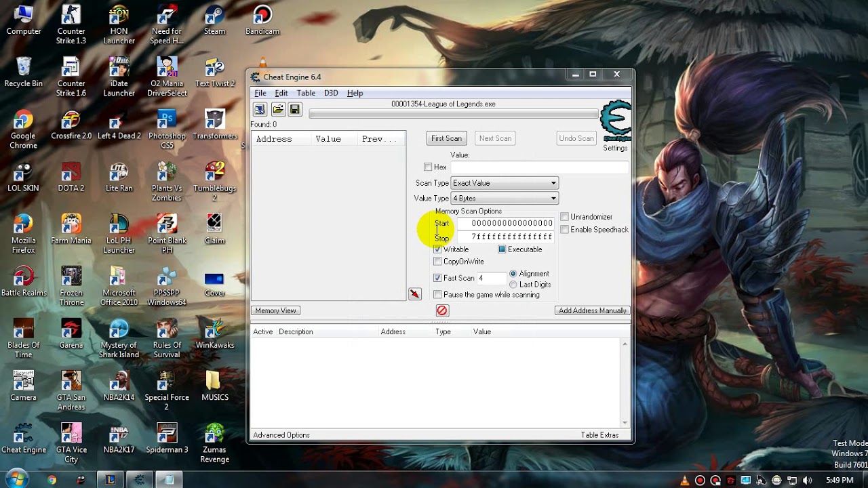Click the Stop address input field
The width and height of the screenshot is (868, 488).
pos(506,237)
